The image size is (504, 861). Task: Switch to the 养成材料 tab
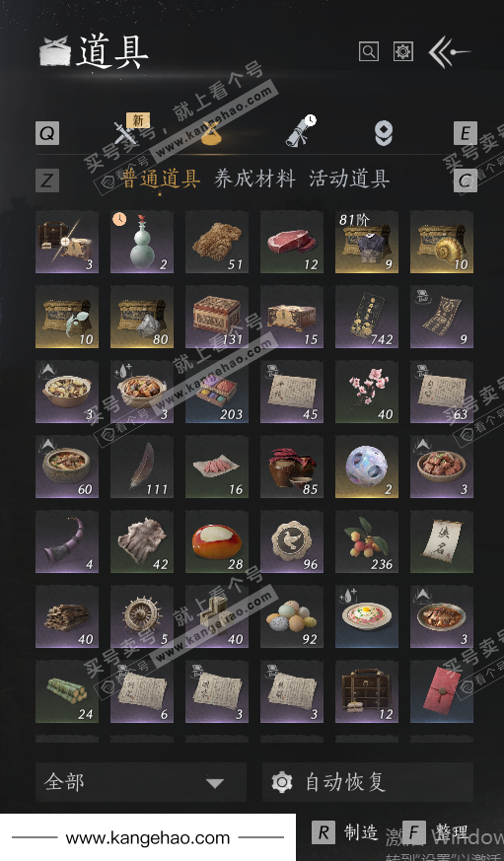(254, 179)
